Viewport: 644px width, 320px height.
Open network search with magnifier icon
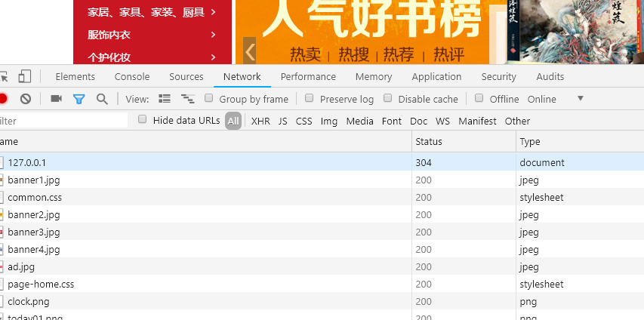pyautogui.click(x=102, y=99)
